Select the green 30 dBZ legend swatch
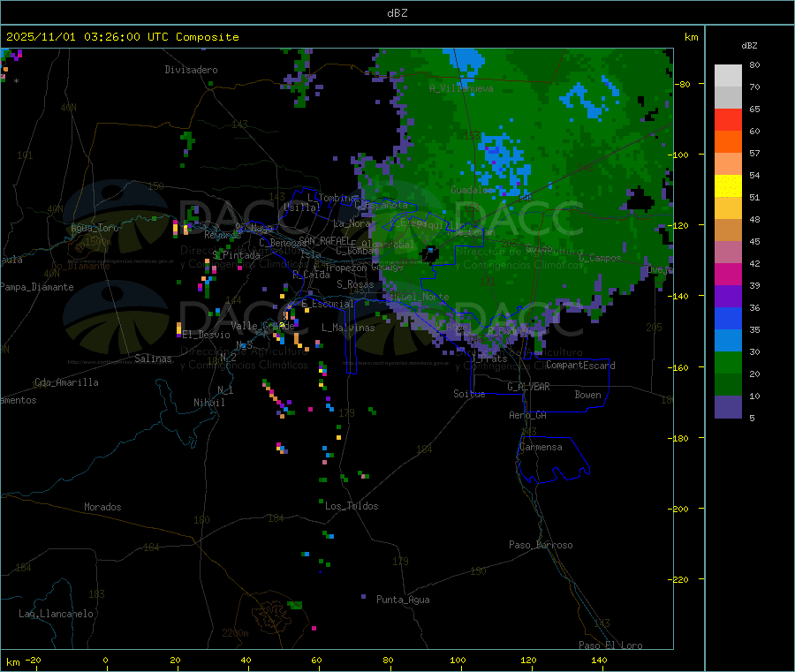 click(728, 362)
